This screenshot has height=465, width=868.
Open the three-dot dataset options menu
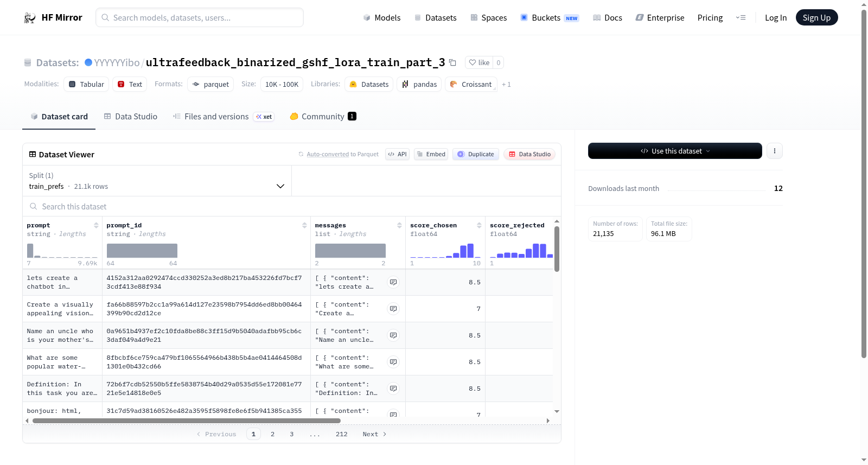point(775,151)
